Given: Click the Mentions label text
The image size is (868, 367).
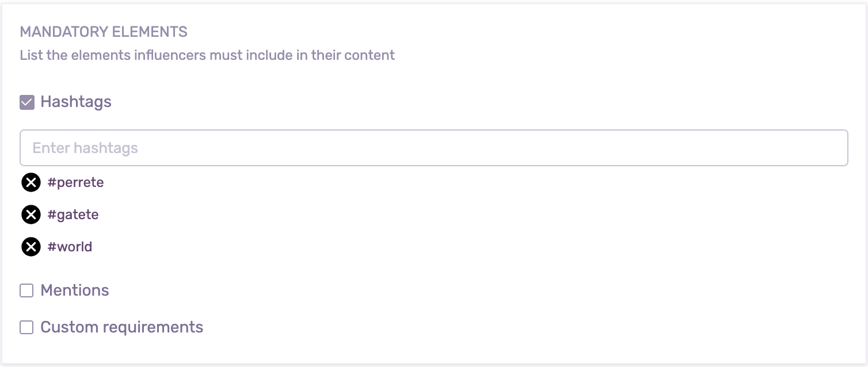Looking at the screenshot, I should coord(75,291).
